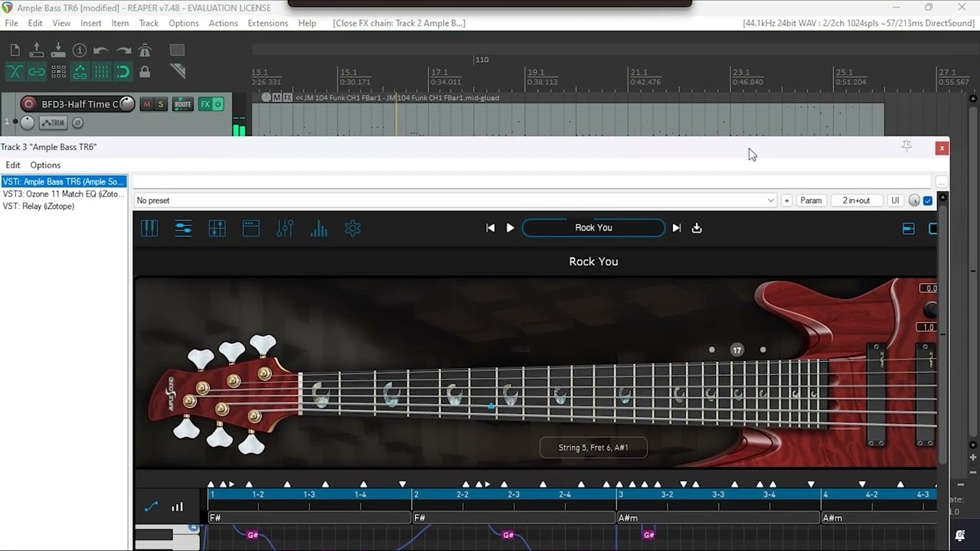
Task: Click the Redo arrow in REAPER toolbar
Action: (123, 51)
